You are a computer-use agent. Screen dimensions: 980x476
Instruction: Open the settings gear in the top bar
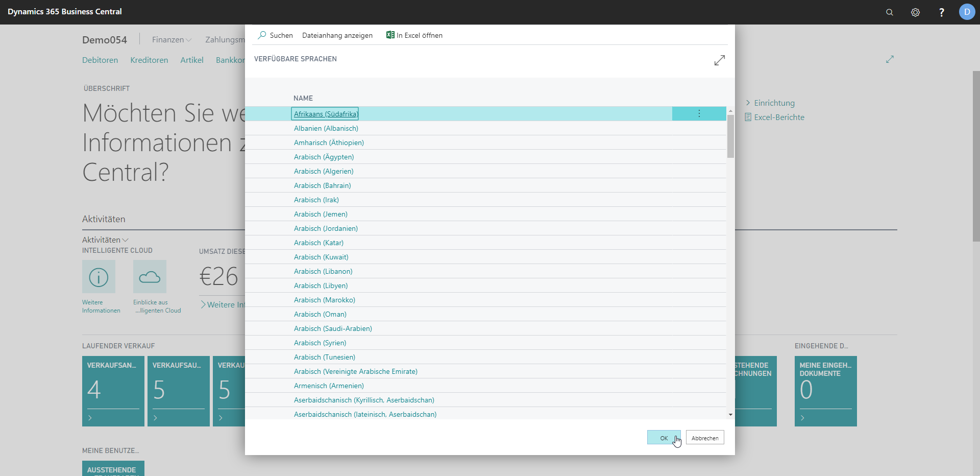point(916,12)
